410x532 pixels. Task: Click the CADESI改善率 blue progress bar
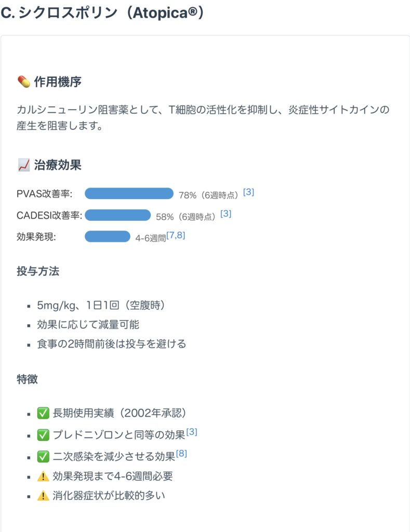coord(118,215)
